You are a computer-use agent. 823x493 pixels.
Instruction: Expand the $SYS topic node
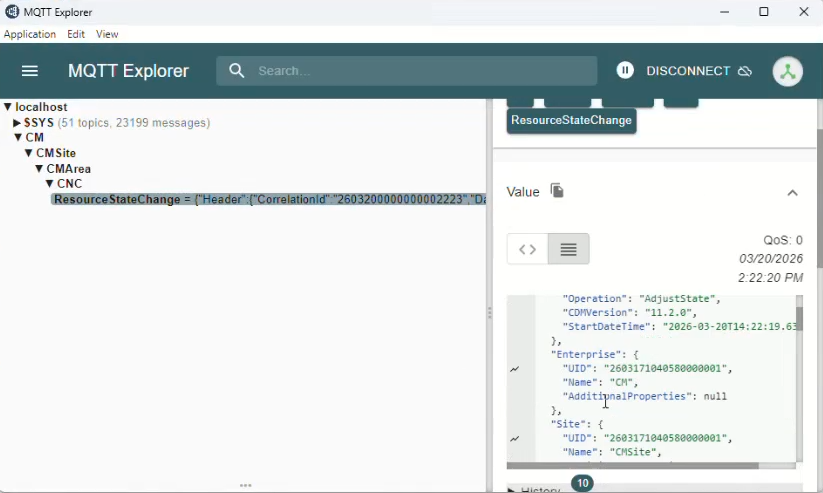coord(17,123)
